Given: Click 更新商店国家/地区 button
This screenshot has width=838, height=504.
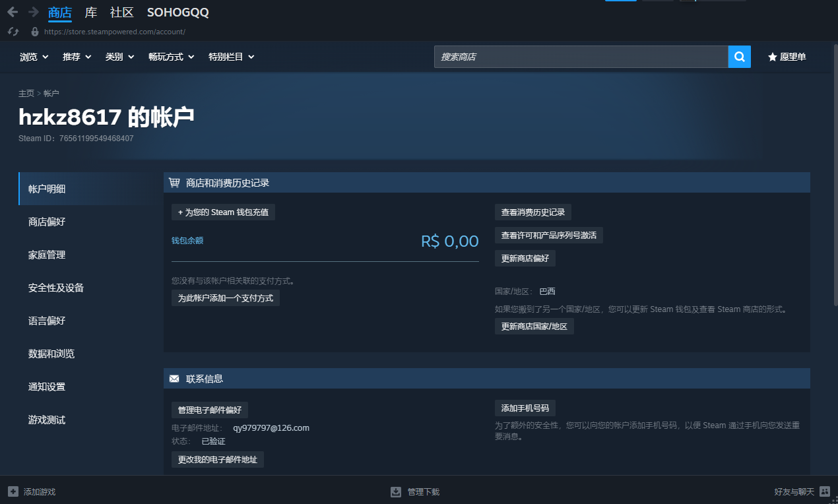Looking at the screenshot, I should tap(534, 327).
